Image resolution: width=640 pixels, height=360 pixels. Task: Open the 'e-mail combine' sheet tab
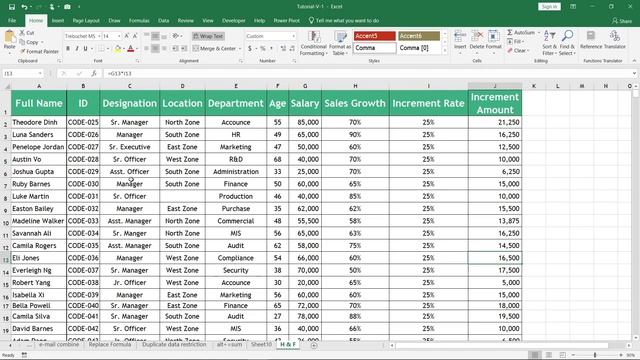point(59,344)
